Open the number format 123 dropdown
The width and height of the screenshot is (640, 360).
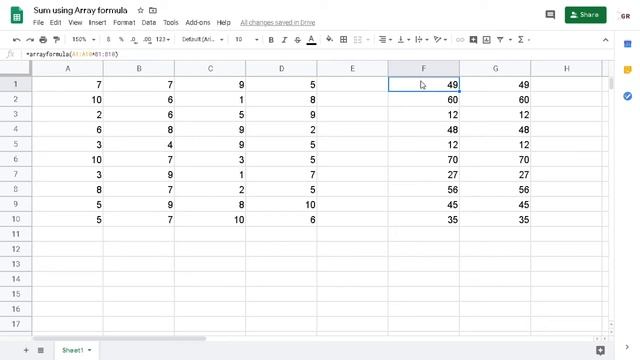[163, 40]
